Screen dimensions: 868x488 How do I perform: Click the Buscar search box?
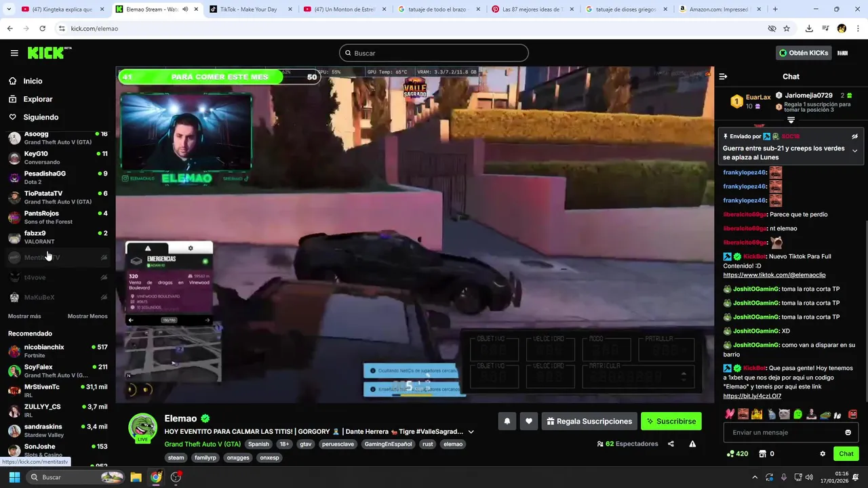(434, 53)
